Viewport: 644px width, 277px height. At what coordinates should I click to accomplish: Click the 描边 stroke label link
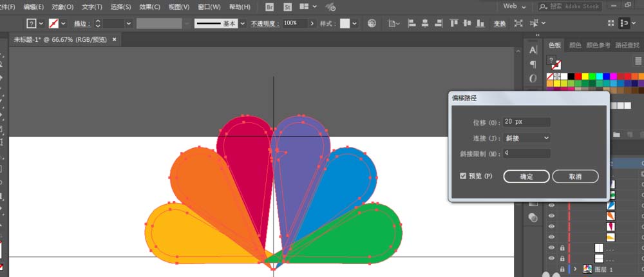[82, 24]
